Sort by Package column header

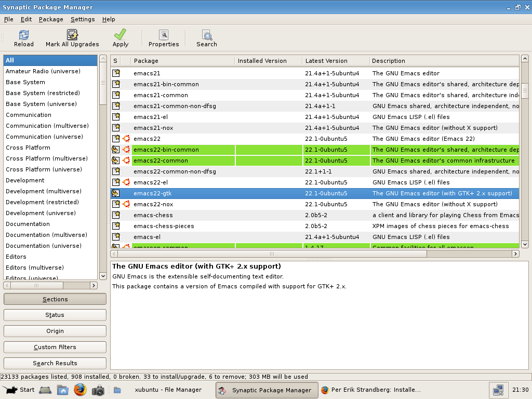coord(182,61)
